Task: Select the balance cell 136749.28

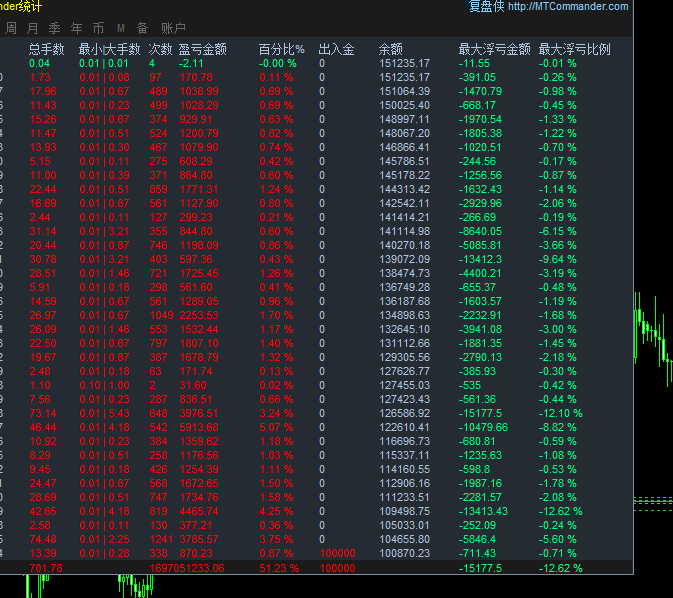Action: (x=404, y=287)
